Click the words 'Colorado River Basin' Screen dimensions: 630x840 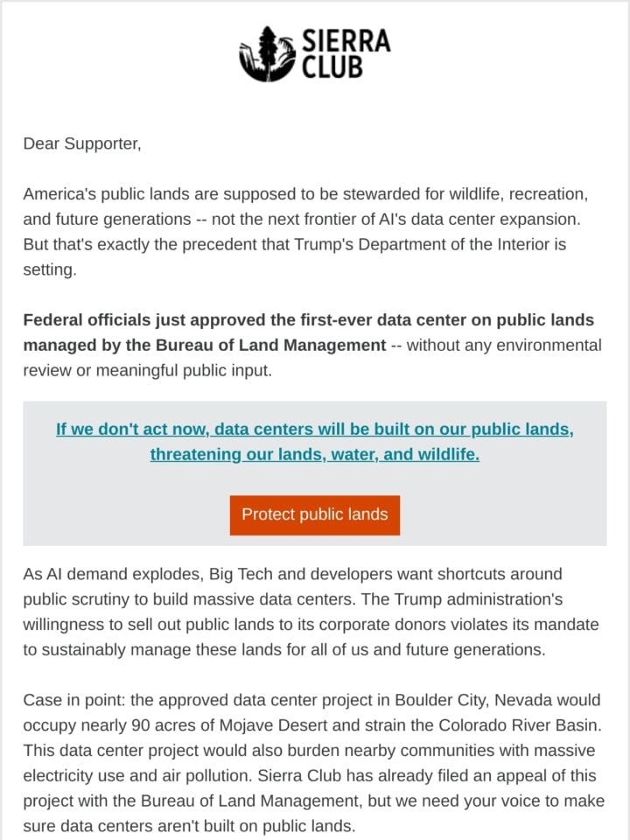(x=520, y=725)
